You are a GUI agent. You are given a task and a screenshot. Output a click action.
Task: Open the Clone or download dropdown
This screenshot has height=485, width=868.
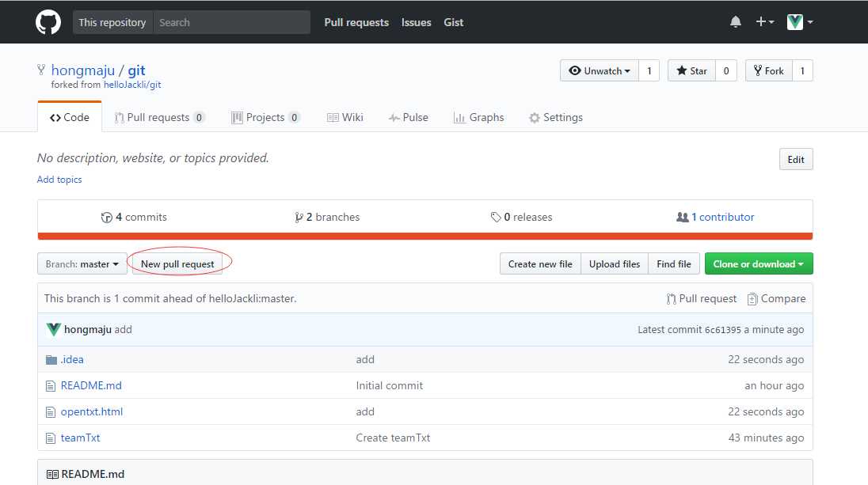click(x=758, y=263)
